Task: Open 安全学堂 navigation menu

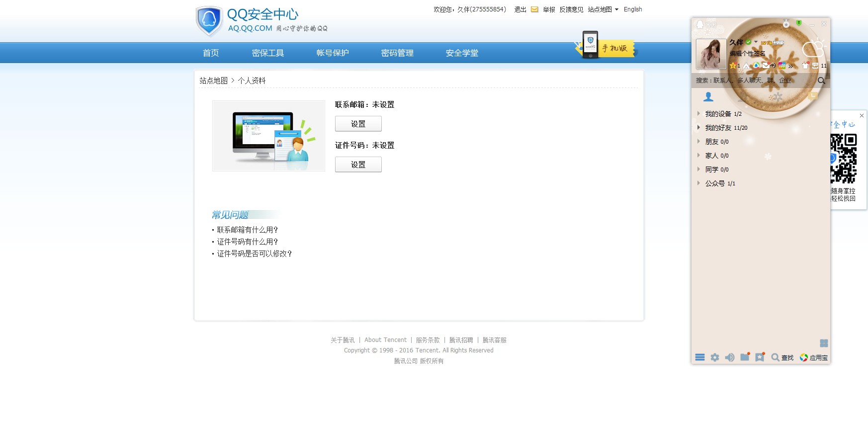Action: click(462, 53)
